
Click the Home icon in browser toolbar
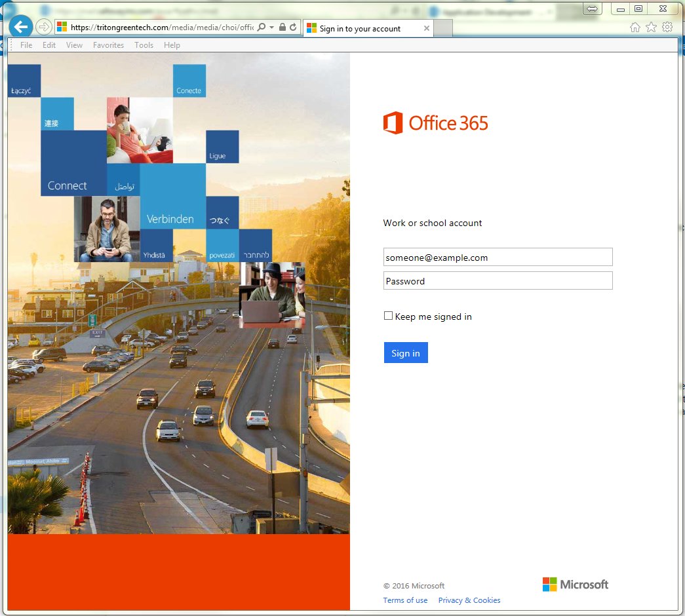click(635, 28)
